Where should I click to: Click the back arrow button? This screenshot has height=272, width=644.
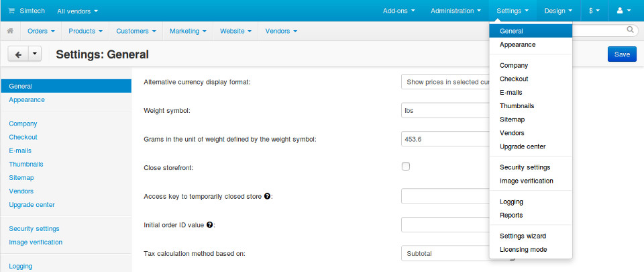click(x=18, y=54)
